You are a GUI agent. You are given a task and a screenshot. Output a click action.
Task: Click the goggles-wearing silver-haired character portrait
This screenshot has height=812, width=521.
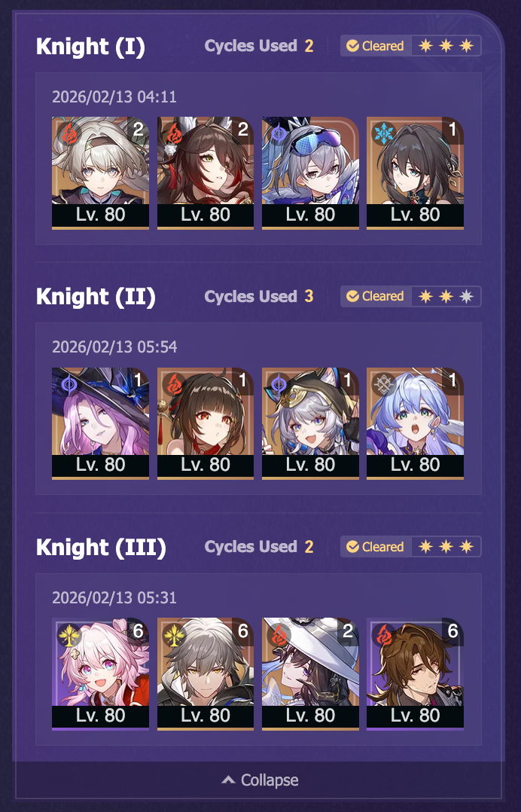310,172
